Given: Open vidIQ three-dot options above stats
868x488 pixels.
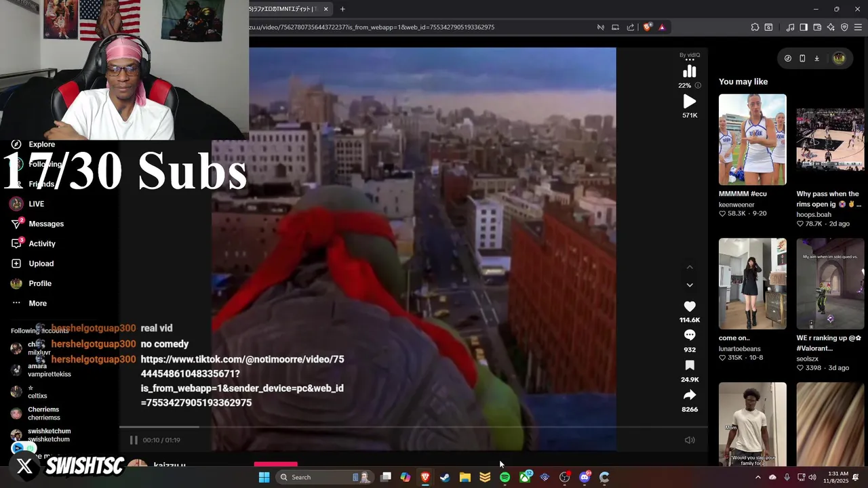Looking at the screenshot, I should 690,60.
